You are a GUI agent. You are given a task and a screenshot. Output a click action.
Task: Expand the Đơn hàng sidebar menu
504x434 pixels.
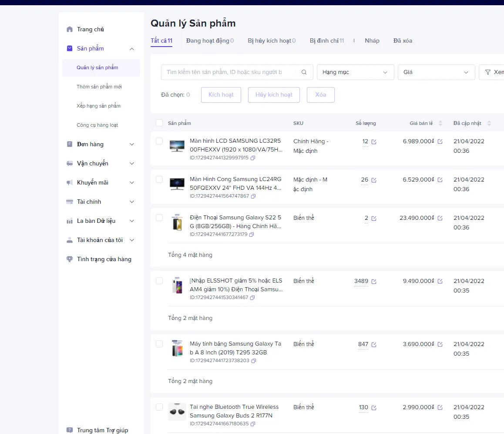(x=132, y=145)
